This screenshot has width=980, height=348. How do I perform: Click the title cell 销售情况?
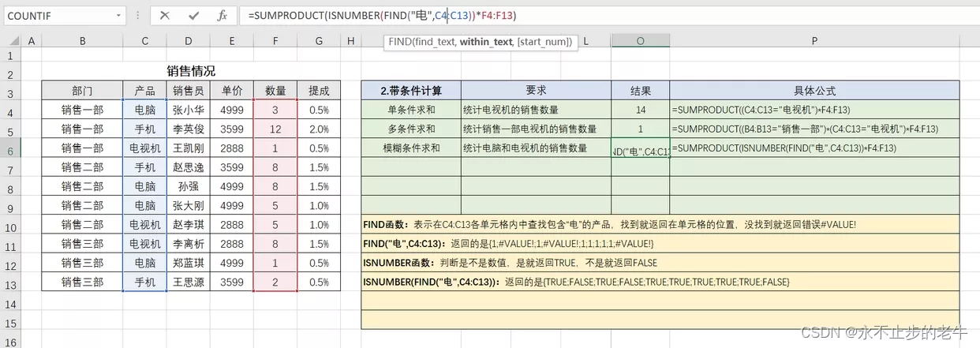191,72
